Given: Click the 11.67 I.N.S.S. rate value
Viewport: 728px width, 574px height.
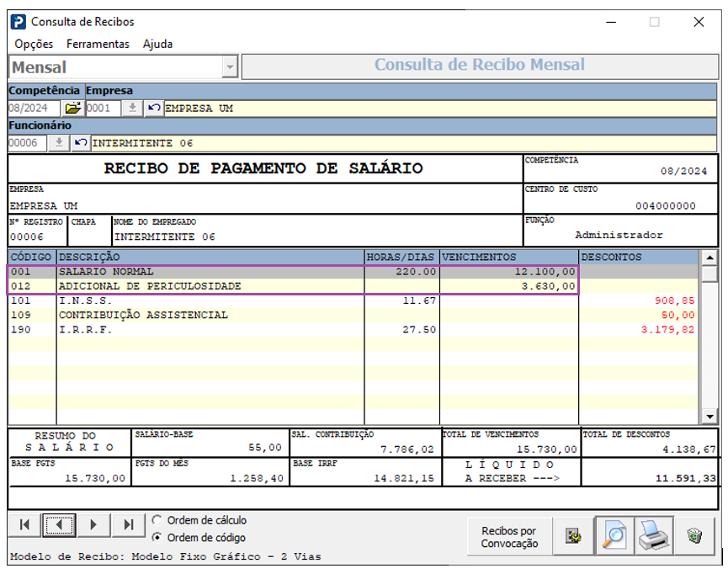Looking at the screenshot, I should 419,300.
